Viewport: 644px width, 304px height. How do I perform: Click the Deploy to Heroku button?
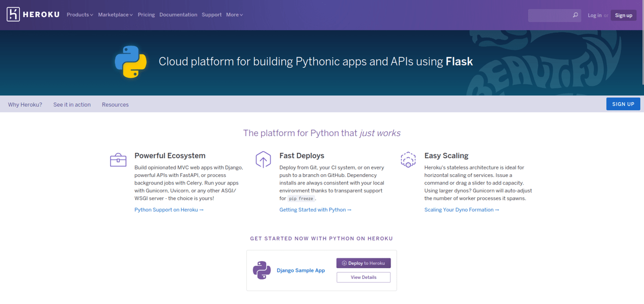(364, 263)
